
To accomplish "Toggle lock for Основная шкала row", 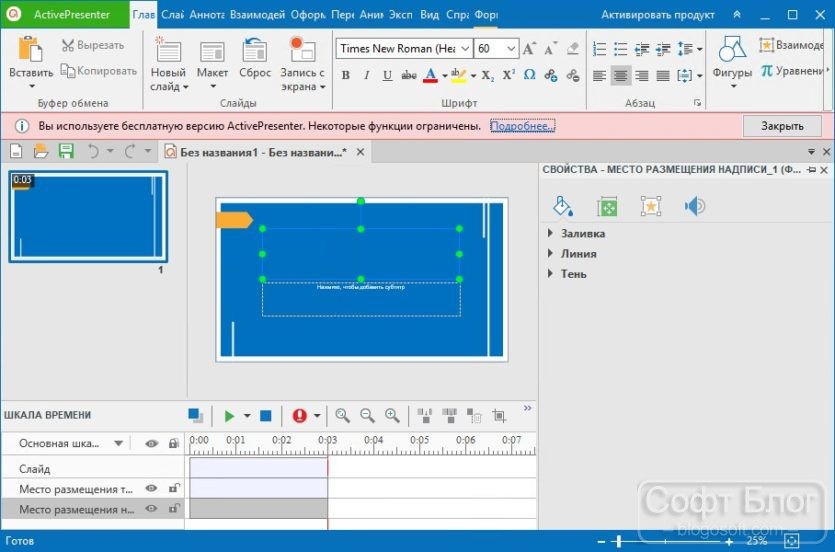I will (174, 443).
